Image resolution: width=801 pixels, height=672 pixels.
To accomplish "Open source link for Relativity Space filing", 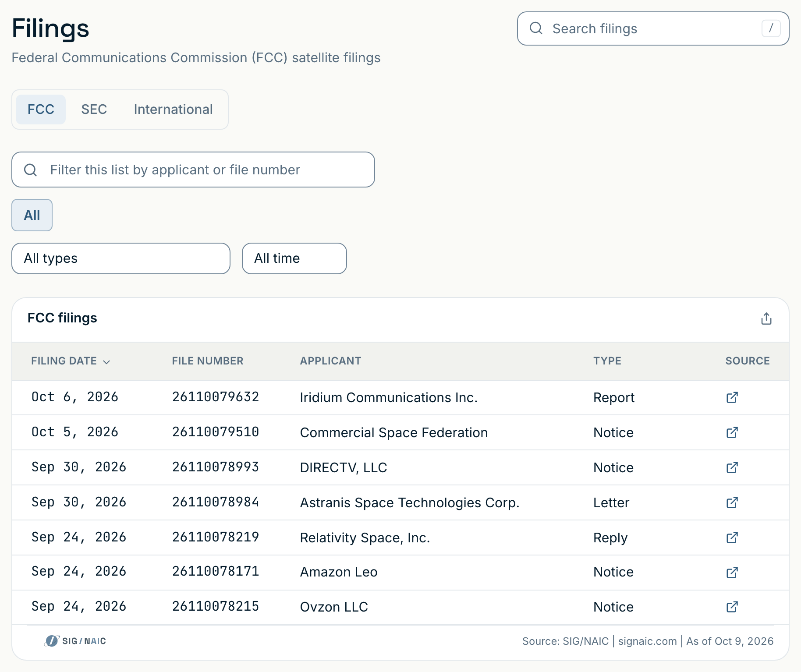I will coord(732,538).
